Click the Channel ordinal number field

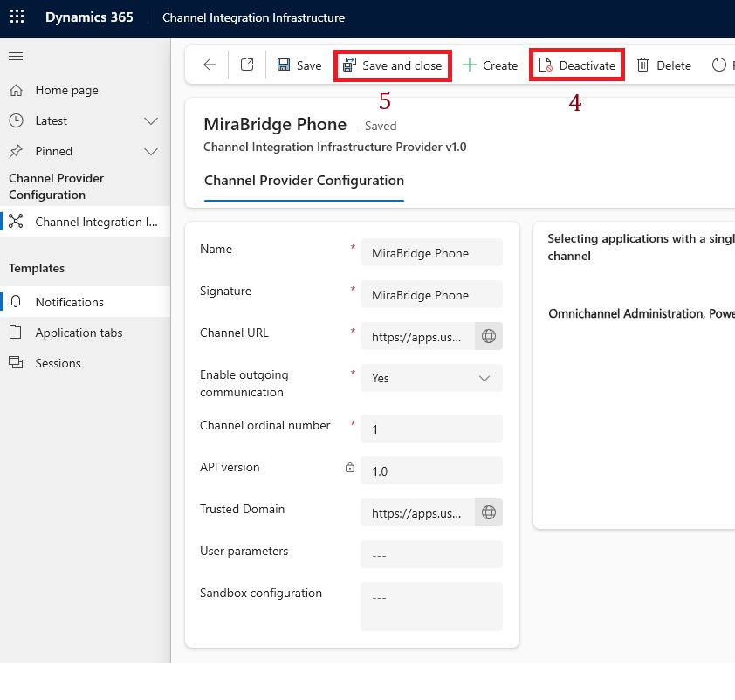(431, 429)
